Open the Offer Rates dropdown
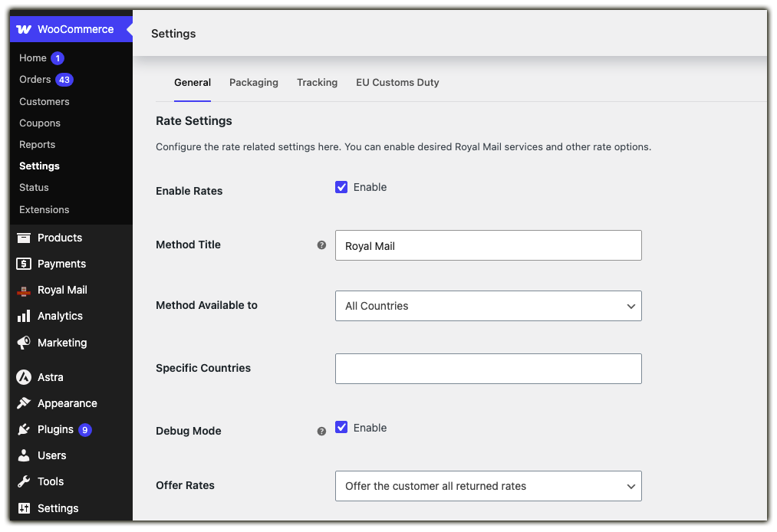The height and width of the screenshot is (532, 777). coord(488,487)
